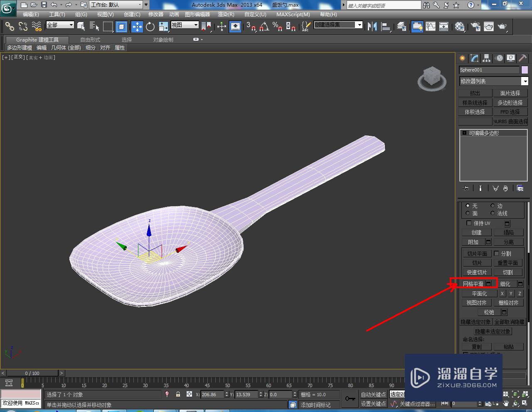Image resolution: width=532 pixels, height=412 pixels.
Task: Open Render Setup teapot icon
Action: 475,27
